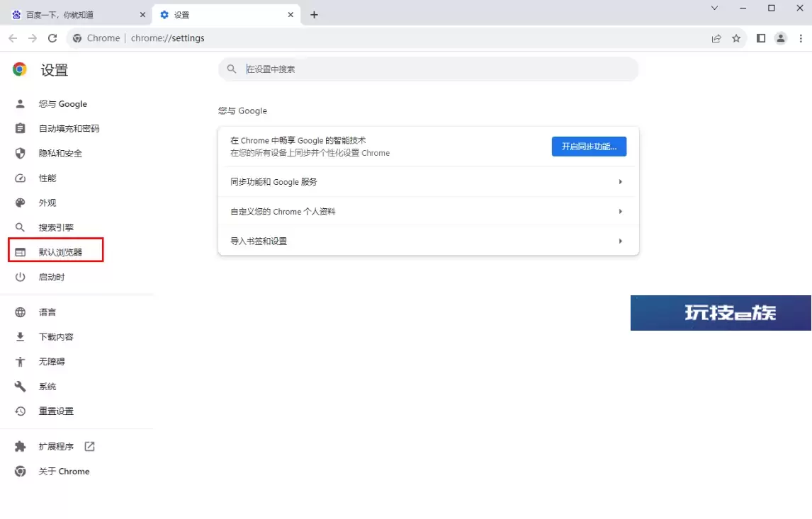Open the tab search dropdown chevron

click(715, 8)
